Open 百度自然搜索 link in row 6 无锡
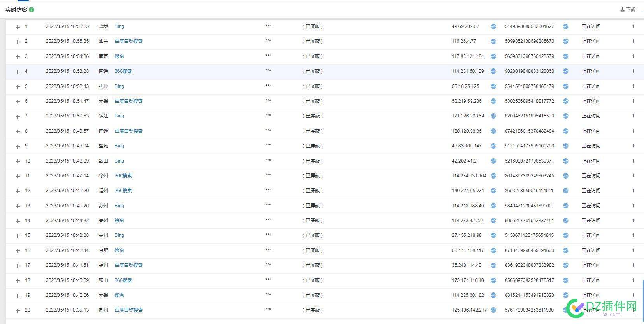Screen dimensions: 644x324 click(x=129, y=101)
